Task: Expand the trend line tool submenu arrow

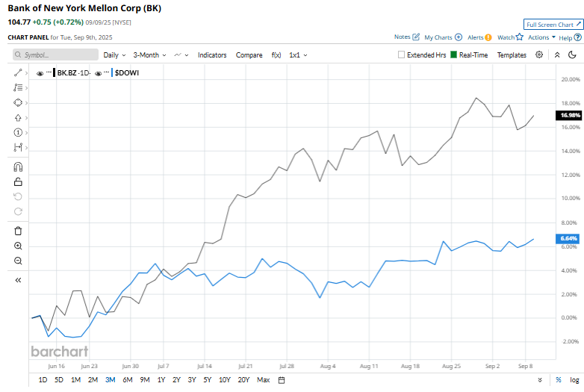Action: [26, 73]
